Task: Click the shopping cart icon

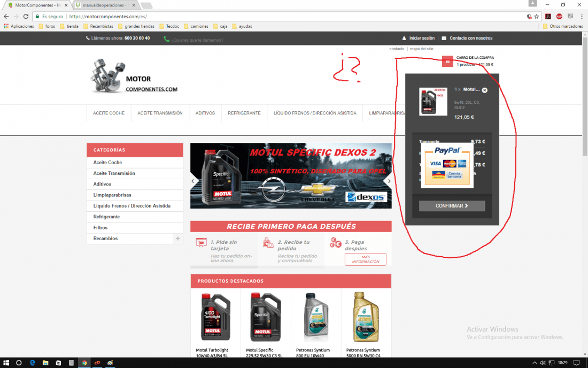Action: 447,61
